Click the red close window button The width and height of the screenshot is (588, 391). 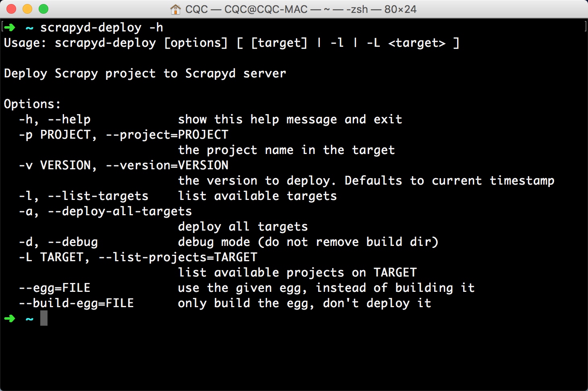click(11, 9)
